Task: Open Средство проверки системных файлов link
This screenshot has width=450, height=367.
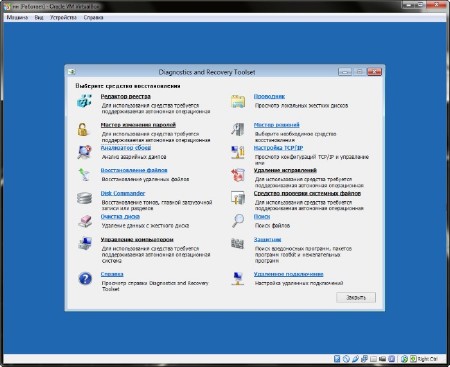Action: (307, 193)
